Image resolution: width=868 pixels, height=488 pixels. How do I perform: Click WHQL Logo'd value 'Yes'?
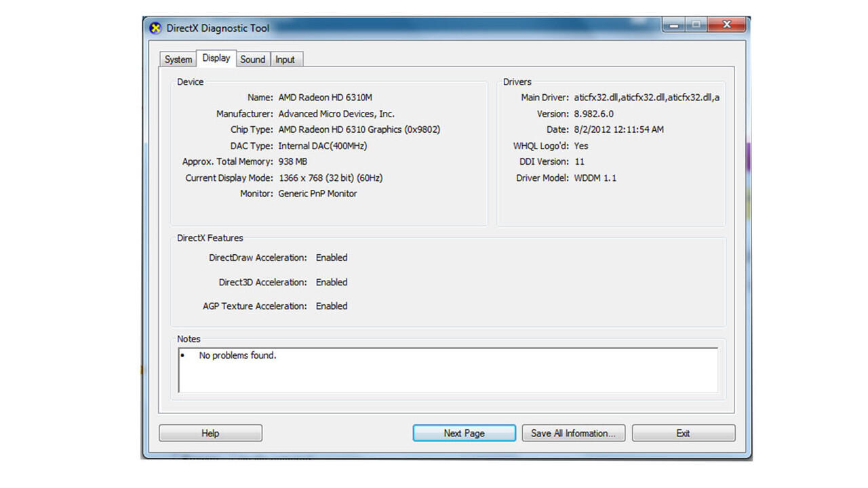coord(581,146)
